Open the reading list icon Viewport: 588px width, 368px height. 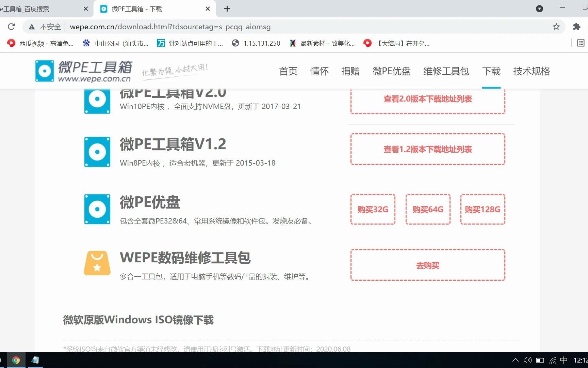[x=581, y=43]
